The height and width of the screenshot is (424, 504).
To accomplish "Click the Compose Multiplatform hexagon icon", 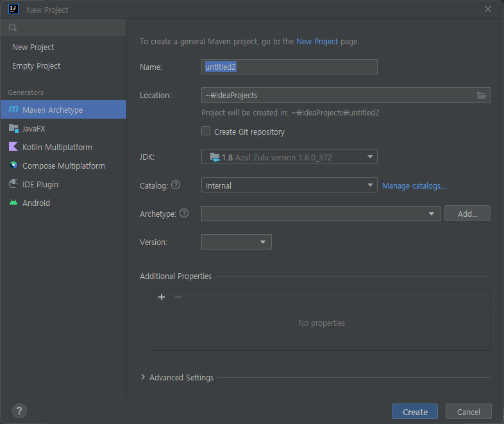I will (13, 165).
